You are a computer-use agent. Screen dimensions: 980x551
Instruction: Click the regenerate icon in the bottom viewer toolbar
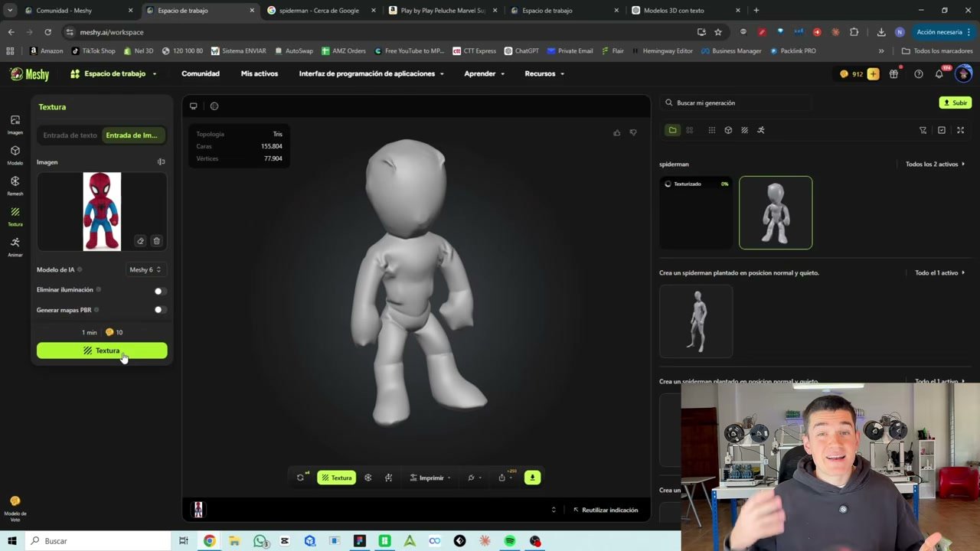click(x=301, y=478)
